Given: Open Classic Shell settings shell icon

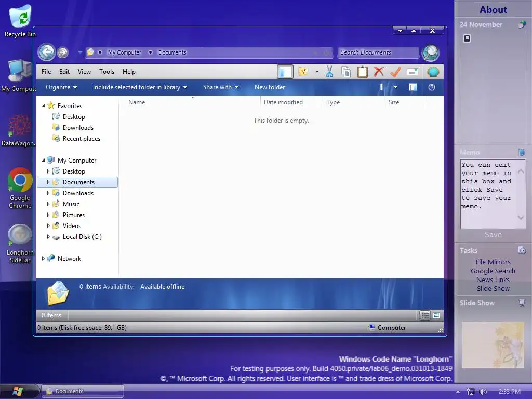Looking at the screenshot, I should click(433, 72).
